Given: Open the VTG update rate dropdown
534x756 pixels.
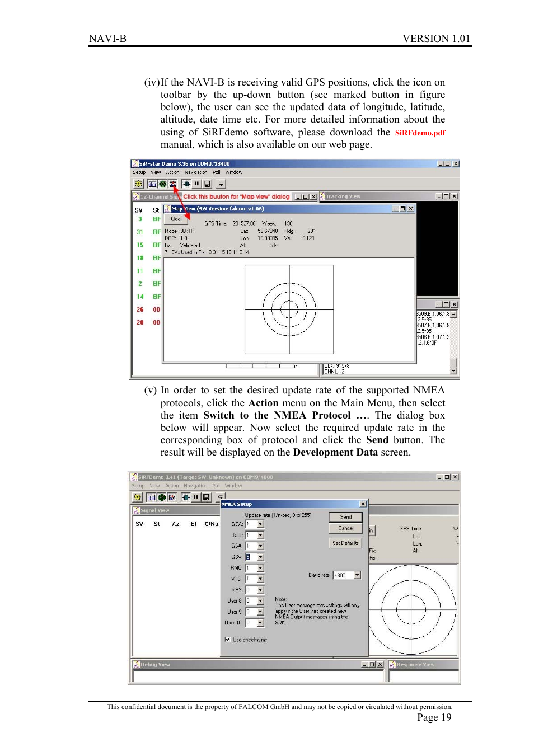Looking at the screenshot, I should [x=260, y=579].
